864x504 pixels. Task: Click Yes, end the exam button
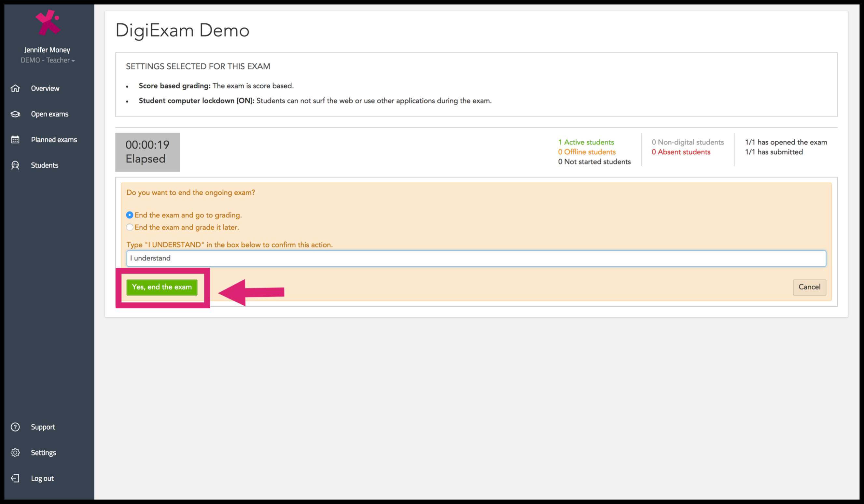tap(162, 287)
